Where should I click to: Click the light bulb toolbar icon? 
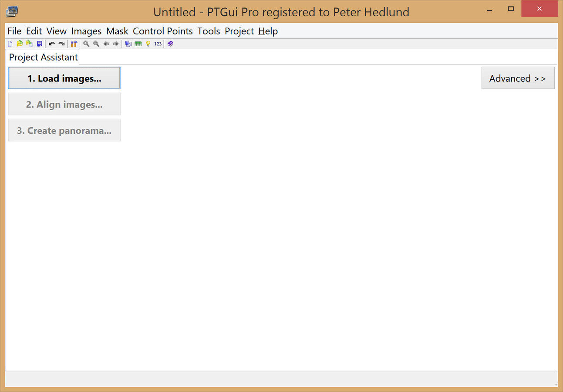click(148, 44)
